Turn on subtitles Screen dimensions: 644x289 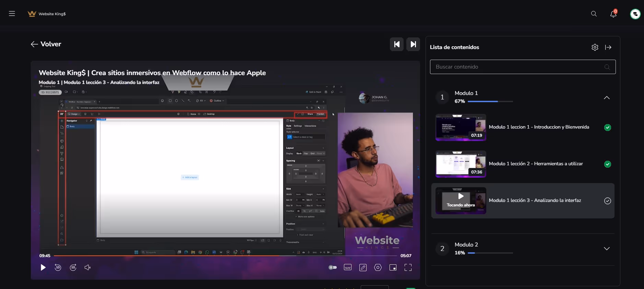348,267
